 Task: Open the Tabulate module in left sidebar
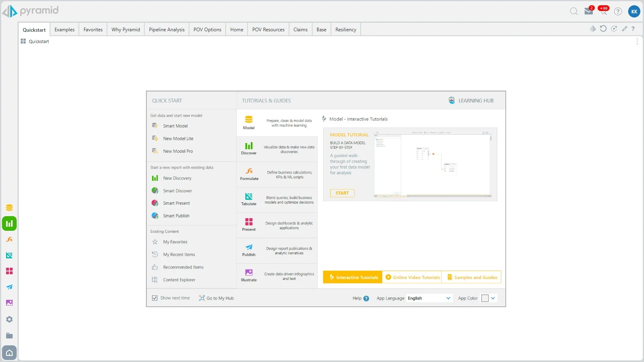pyautogui.click(x=9, y=255)
